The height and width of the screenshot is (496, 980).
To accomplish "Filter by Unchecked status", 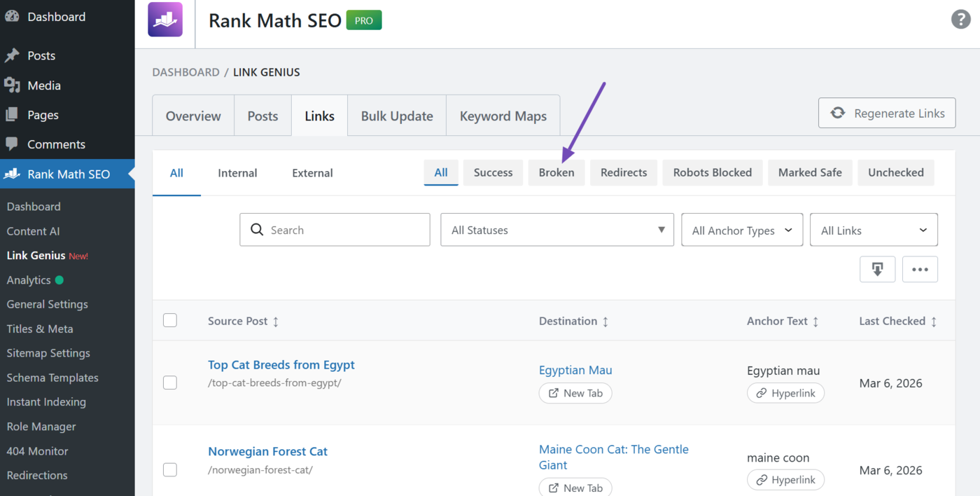I will (896, 172).
